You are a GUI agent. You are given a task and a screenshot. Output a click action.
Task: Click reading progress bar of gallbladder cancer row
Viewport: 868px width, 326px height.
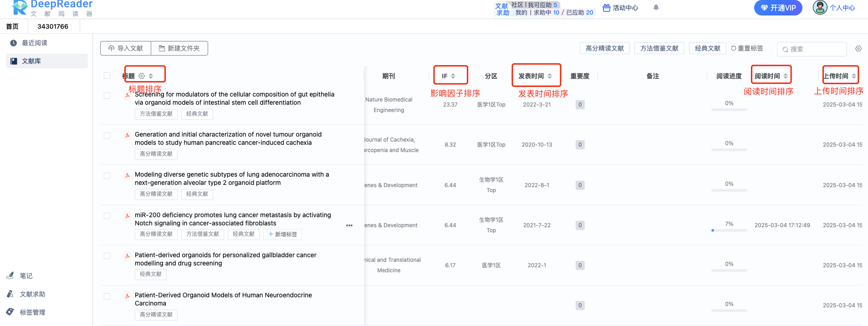coord(729,270)
